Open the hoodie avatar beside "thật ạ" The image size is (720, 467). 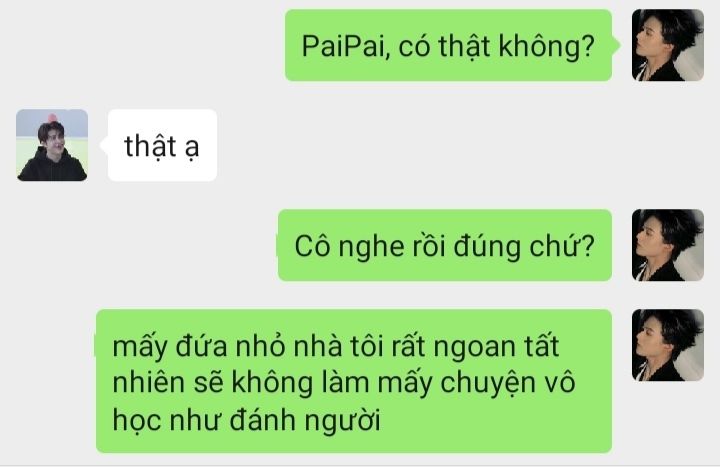52,145
